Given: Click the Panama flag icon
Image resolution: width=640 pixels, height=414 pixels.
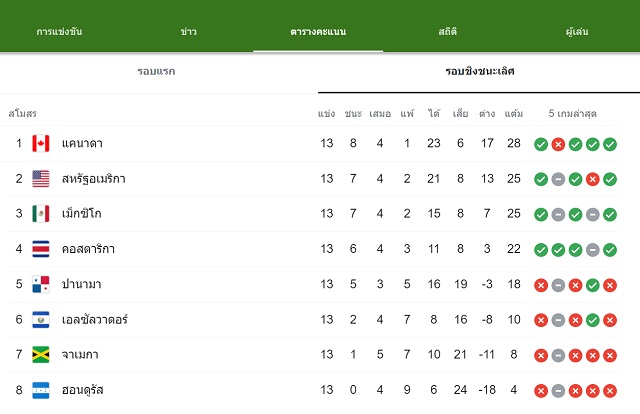Looking at the screenshot, I should coord(41,284).
